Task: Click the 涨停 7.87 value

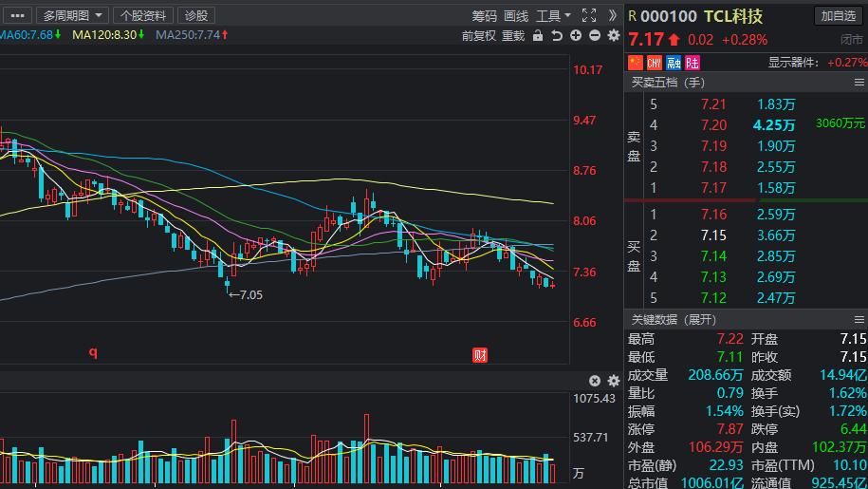Action: pos(729,429)
